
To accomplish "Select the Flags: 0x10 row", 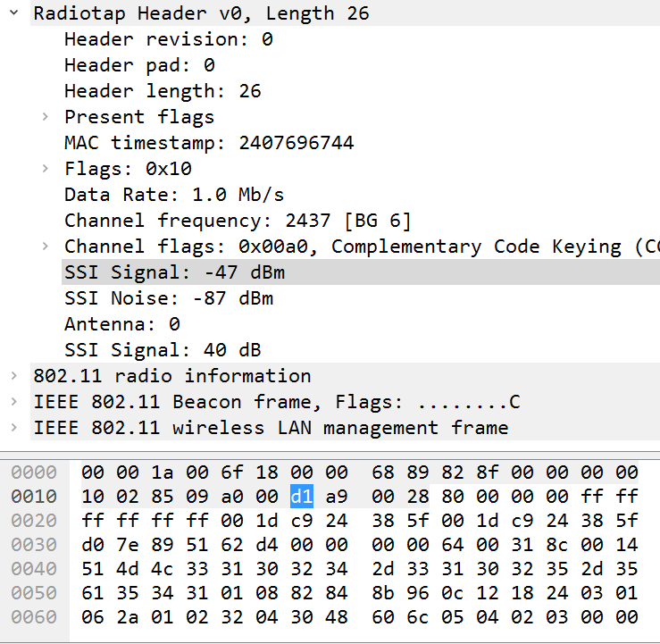I will [x=362, y=168].
